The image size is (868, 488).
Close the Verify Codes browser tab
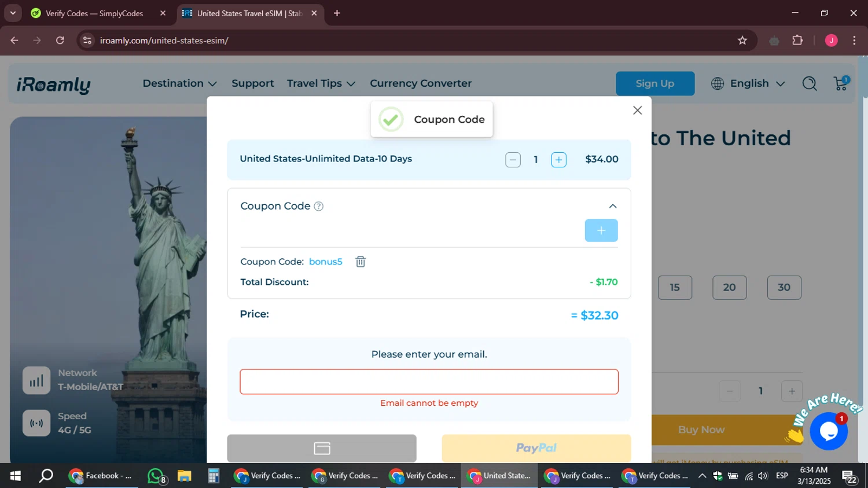click(163, 13)
